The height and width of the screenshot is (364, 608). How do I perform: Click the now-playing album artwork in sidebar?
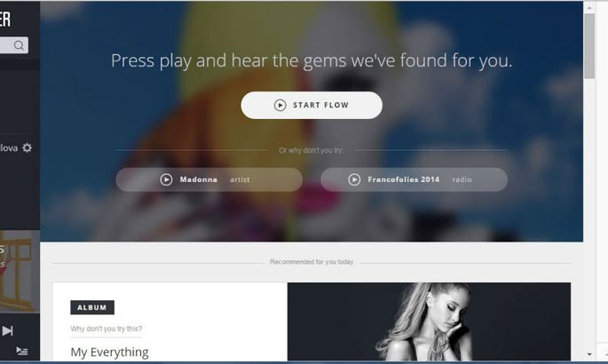20,272
